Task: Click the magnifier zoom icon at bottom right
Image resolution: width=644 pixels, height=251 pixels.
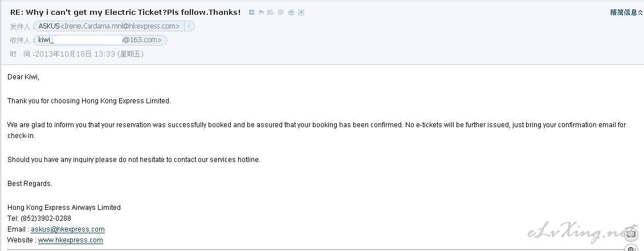Action: point(631,248)
